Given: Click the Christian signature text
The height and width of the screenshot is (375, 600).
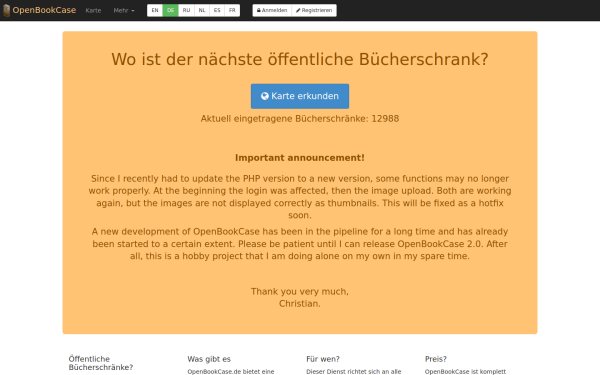Looking at the screenshot, I should click(x=300, y=304).
